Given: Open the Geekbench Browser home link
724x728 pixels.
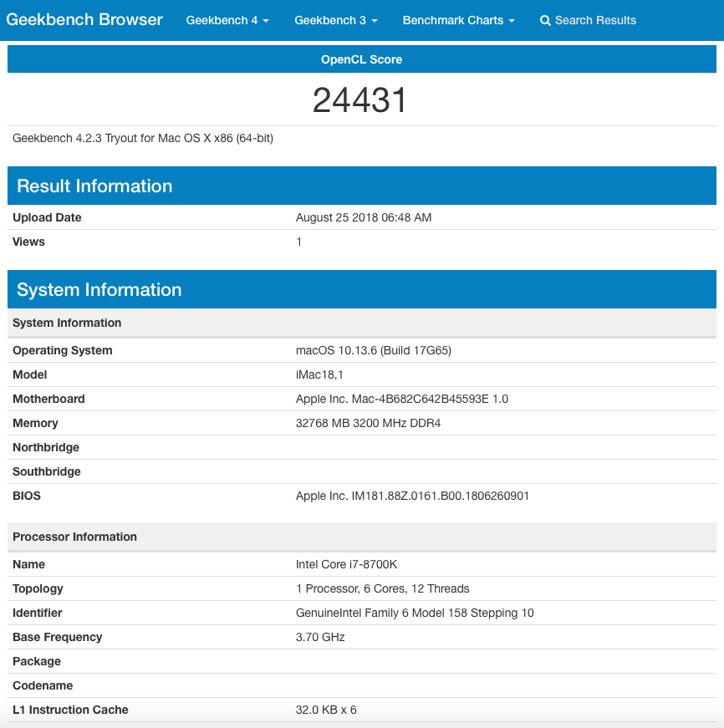Looking at the screenshot, I should click(x=84, y=20).
